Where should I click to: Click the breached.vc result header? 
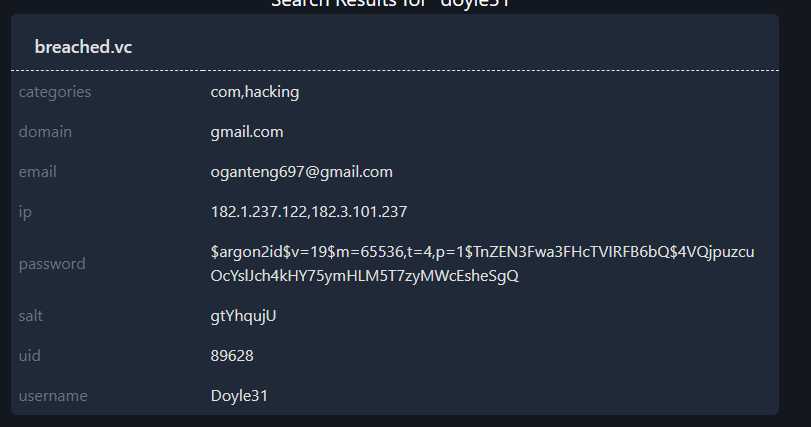[x=83, y=47]
